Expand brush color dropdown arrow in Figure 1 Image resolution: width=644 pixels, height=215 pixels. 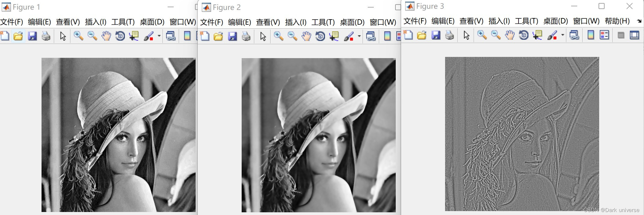159,36
